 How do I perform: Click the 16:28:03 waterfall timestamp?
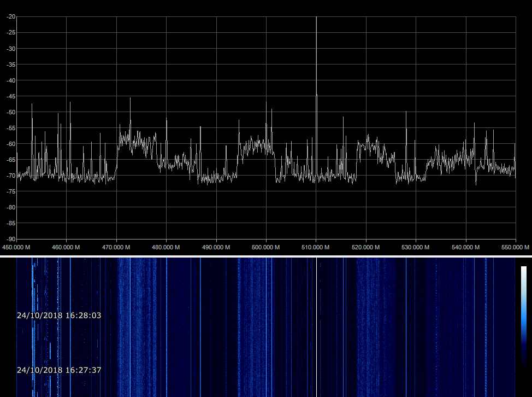[59, 316]
